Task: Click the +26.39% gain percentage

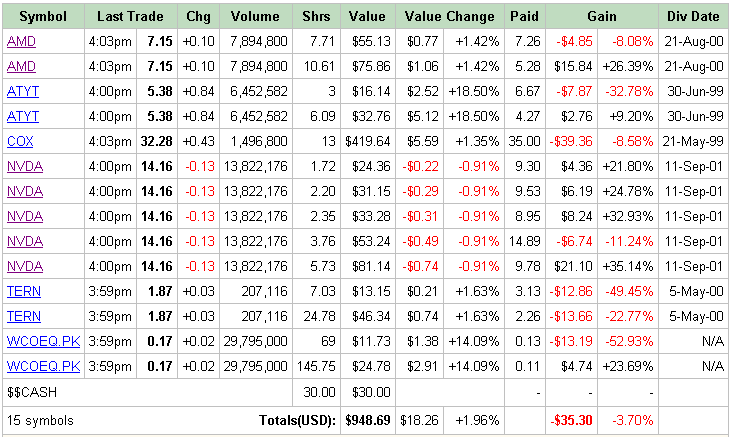Action: [628, 67]
